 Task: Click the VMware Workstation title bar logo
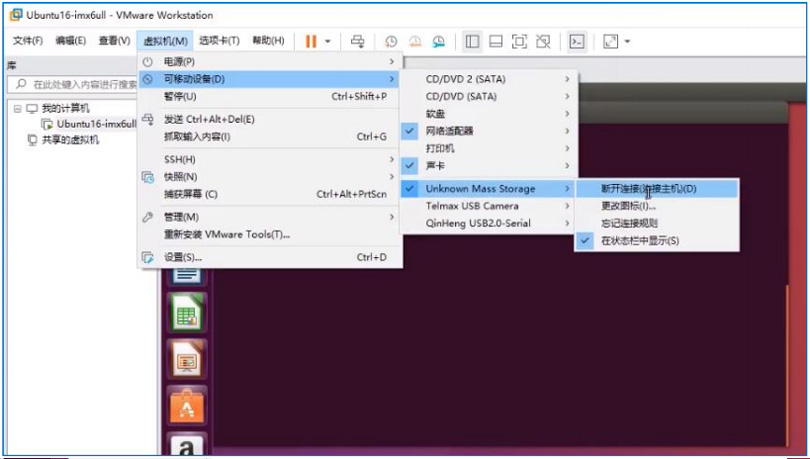(x=15, y=15)
